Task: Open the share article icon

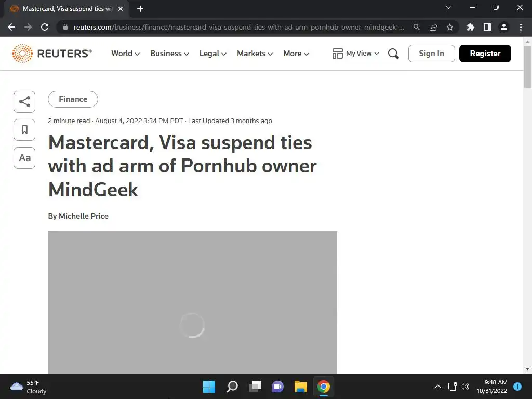Action: pyautogui.click(x=24, y=102)
